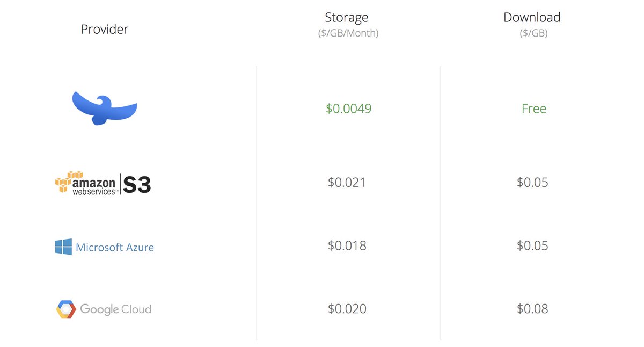Click the Download column header
The height and width of the screenshot is (347, 644).
(532, 17)
